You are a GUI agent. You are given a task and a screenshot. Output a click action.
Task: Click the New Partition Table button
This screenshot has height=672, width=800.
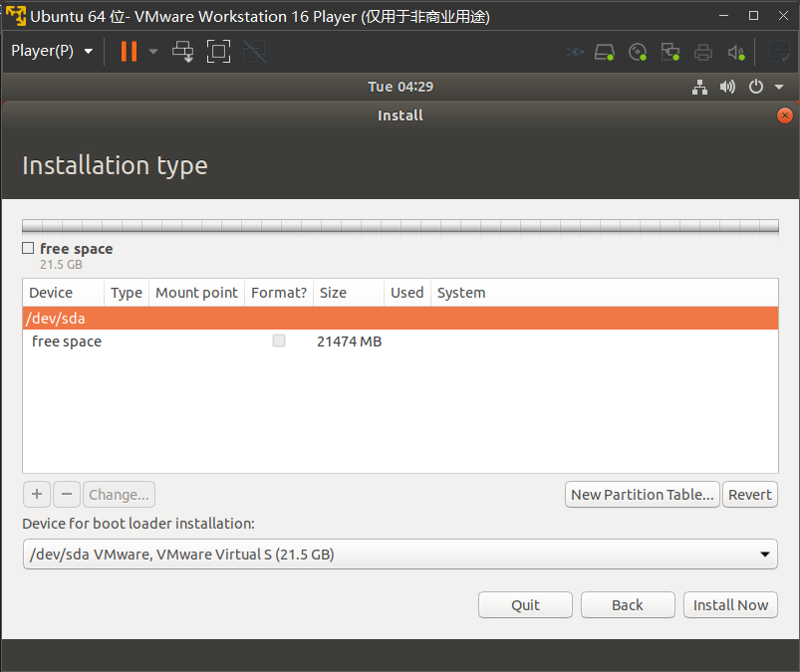642,495
